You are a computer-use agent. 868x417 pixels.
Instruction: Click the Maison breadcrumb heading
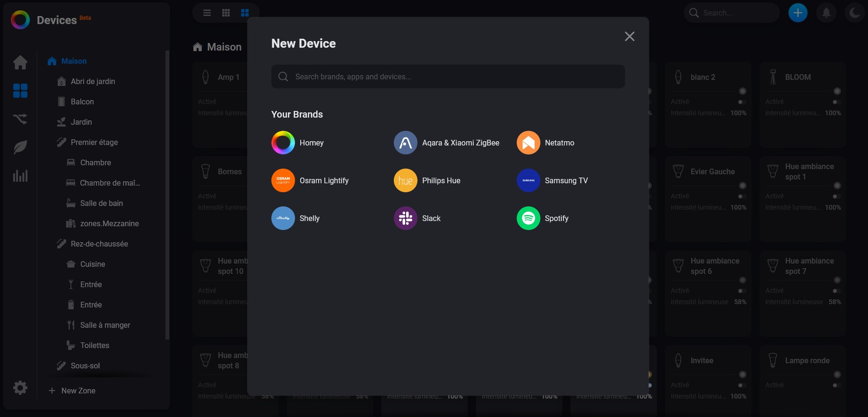[224, 47]
